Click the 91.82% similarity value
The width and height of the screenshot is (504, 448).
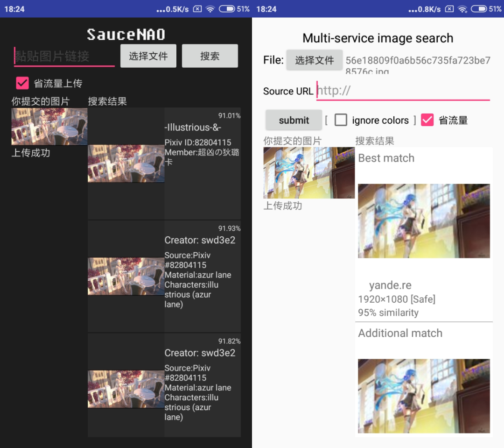[x=229, y=341]
